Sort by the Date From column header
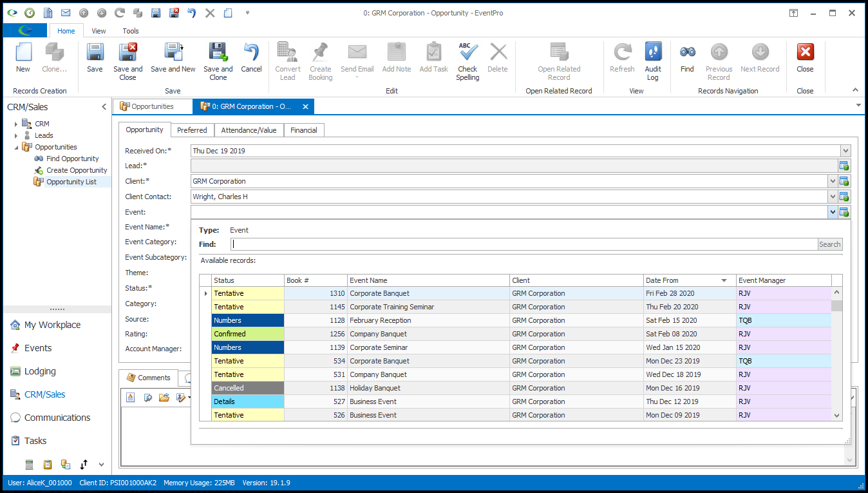 pyautogui.click(x=690, y=280)
